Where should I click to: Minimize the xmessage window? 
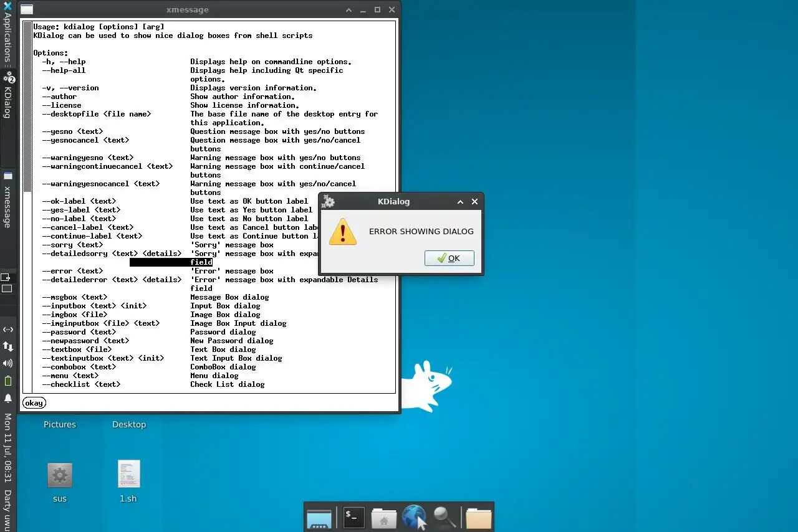pyautogui.click(x=363, y=10)
